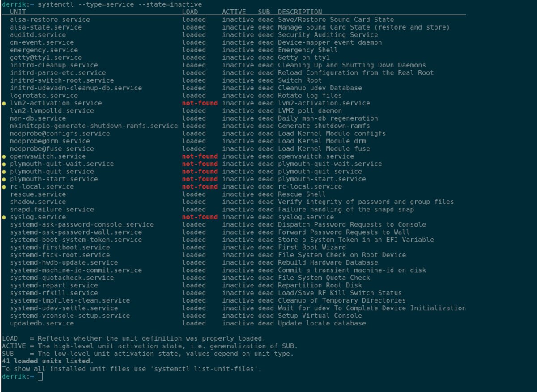Click the mkinitcpio-generate-shutdown-ramfs.service unit

tap(94, 126)
